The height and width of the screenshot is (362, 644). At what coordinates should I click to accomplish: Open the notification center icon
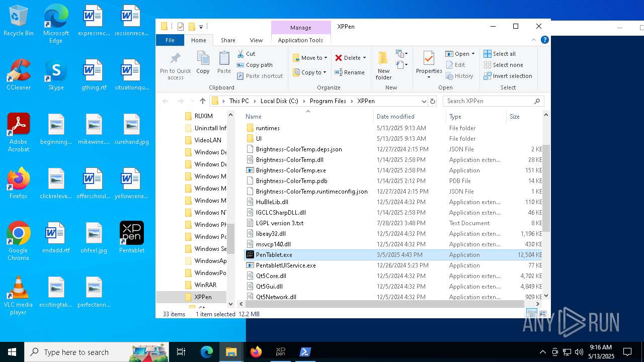pyautogui.click(x=627, y=352)
